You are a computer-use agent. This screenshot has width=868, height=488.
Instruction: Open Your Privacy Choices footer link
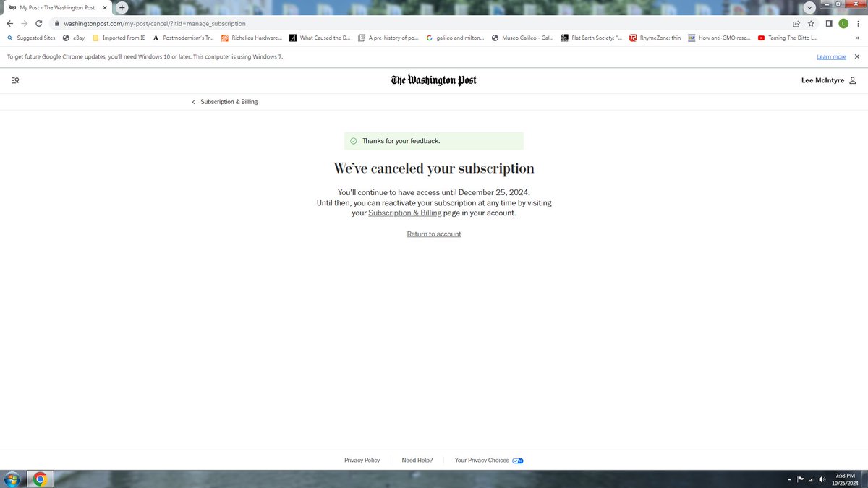coord(482,461)
